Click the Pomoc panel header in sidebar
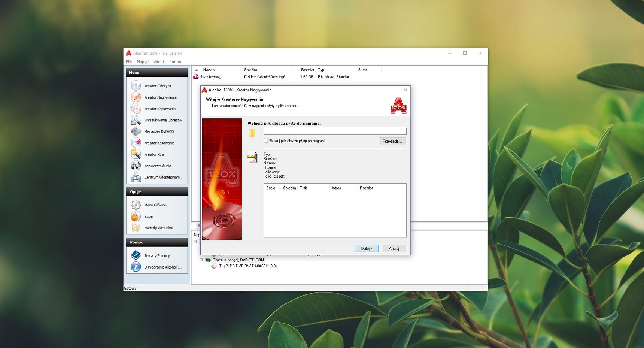The height and width of the screenshot is (348, 644). tap(157, 242)
